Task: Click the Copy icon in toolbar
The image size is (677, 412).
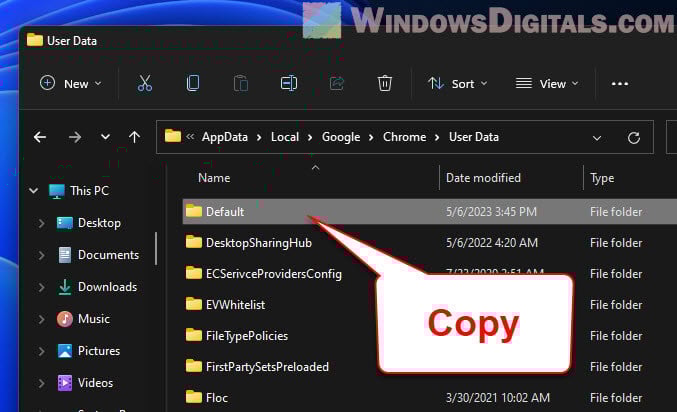Action: [x=193, y=83]
